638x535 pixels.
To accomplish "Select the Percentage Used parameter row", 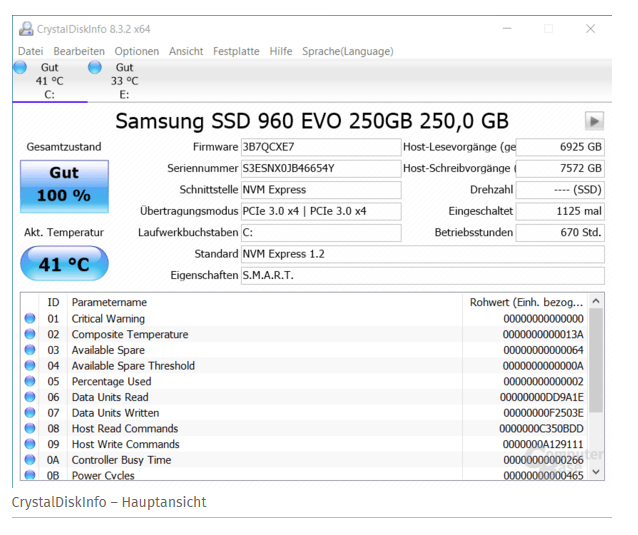I will coord(304,381).
